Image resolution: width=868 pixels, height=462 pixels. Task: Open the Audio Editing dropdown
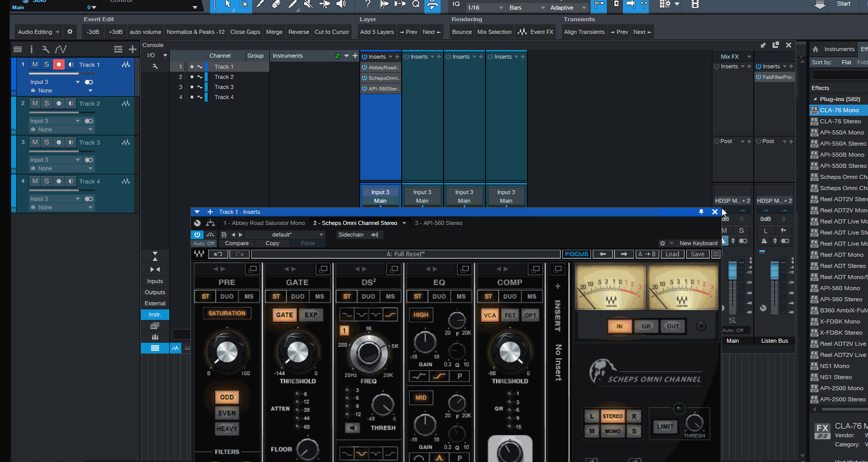(38, 32)
